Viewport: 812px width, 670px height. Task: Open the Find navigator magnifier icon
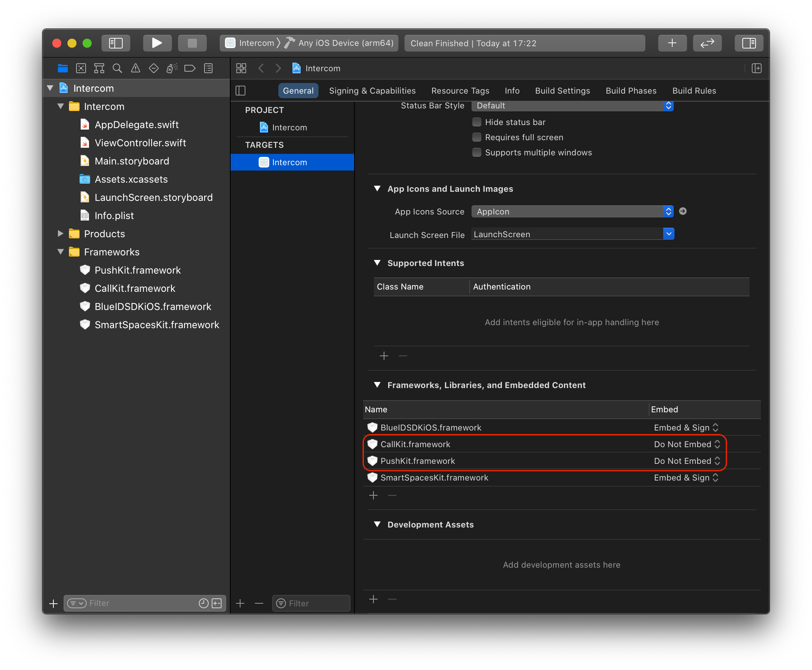click(117, 68)
